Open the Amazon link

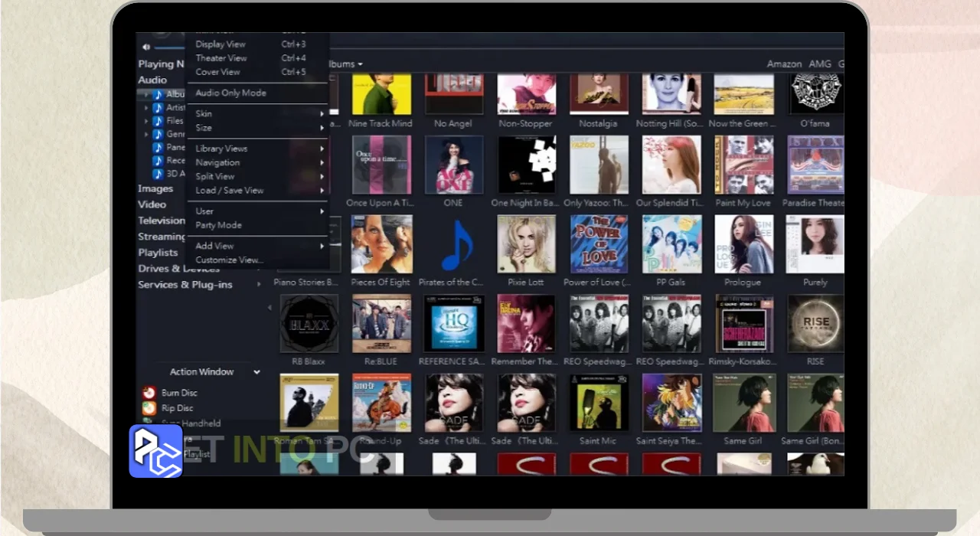(784, 64)
